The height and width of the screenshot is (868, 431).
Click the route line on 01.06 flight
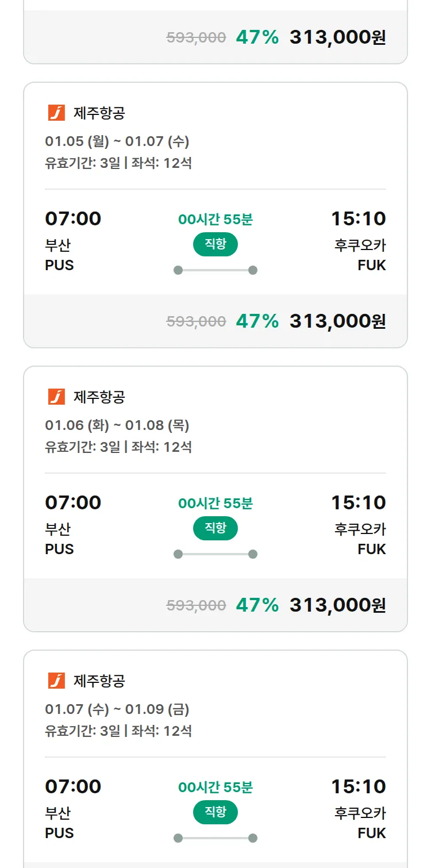(x=215, y=554)
